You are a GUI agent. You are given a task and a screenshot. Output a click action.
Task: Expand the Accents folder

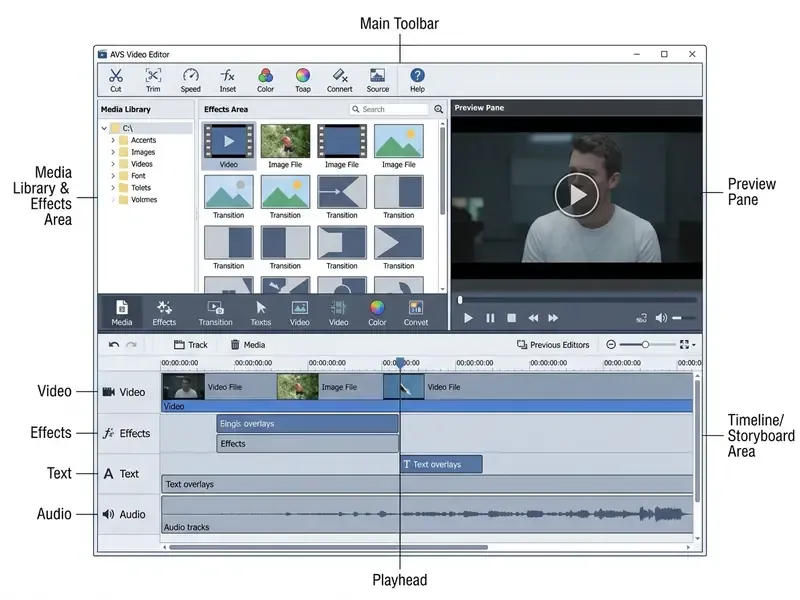coord(113,140)
